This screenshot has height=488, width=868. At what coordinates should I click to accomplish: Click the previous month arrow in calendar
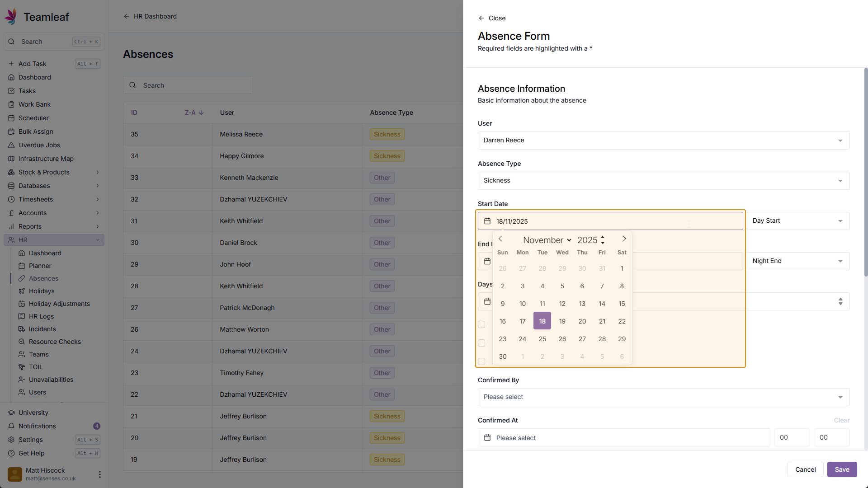pyautogui.click(x=500, y=239)
